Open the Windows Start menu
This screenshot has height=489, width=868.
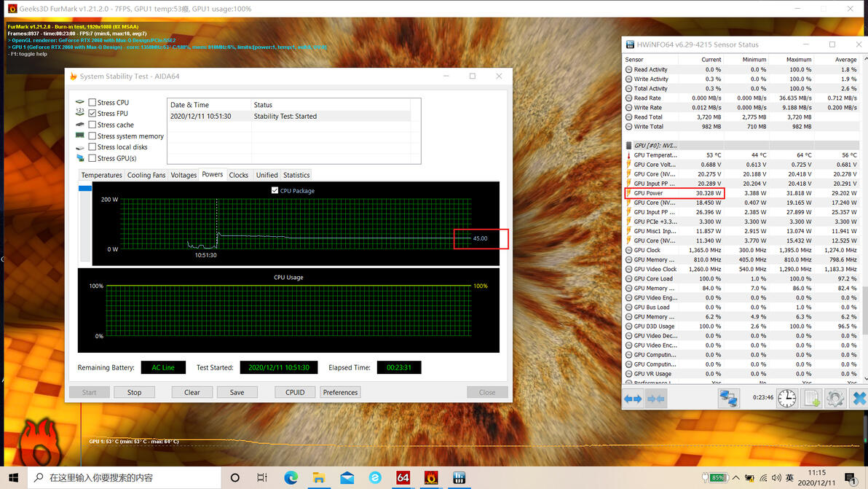pos(13,477)
